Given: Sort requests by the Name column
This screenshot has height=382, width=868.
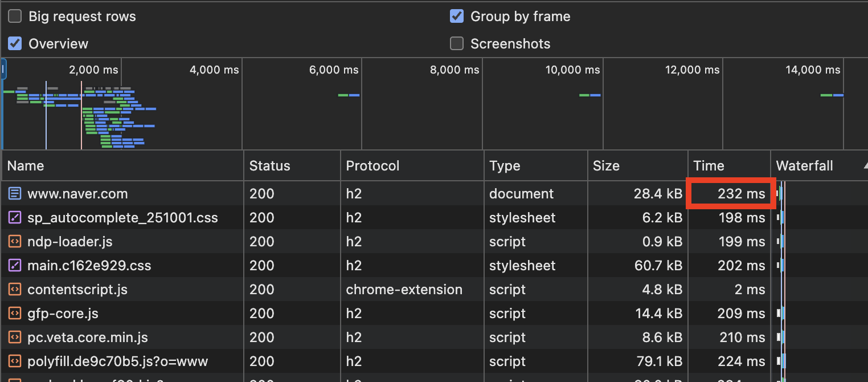Looking at the screenshot, I should point(26,166).
